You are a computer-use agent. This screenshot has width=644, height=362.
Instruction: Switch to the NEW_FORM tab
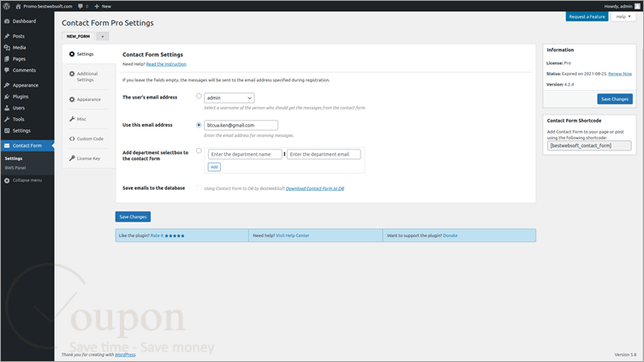(78, 36)
